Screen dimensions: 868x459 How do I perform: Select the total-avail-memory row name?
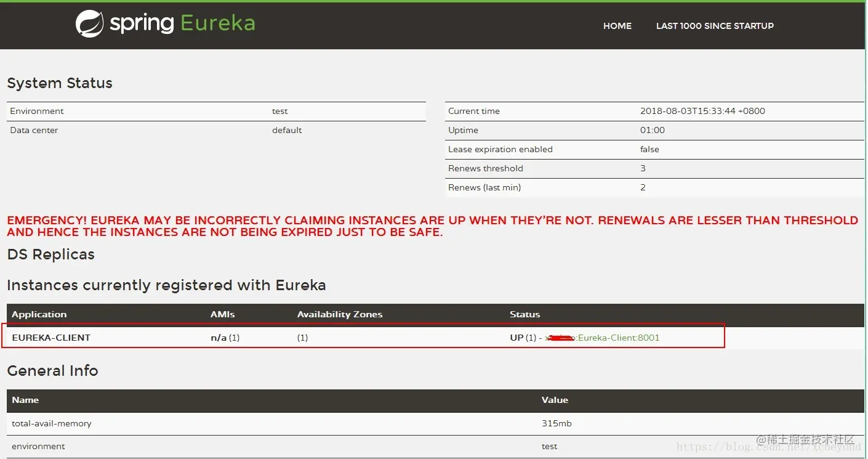pyautogui.click(x=52, y=424)
